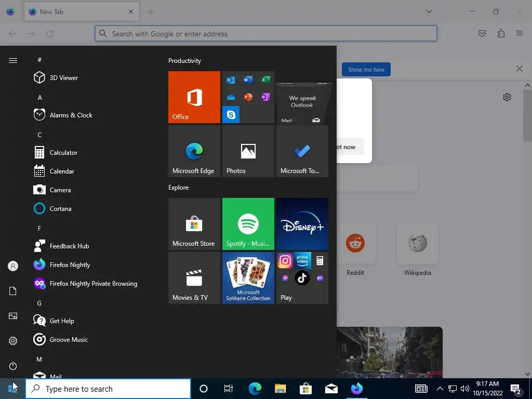Switch to the New Tab tab in Firefox
The width and height of the screenshot is (532, 399).
82,12
